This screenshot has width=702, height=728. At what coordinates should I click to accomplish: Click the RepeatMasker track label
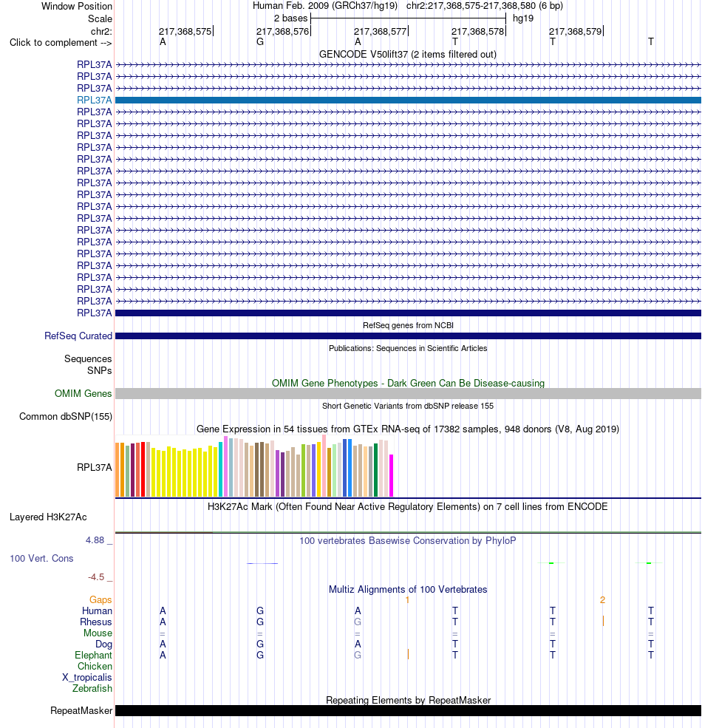[x=81, y=710]
